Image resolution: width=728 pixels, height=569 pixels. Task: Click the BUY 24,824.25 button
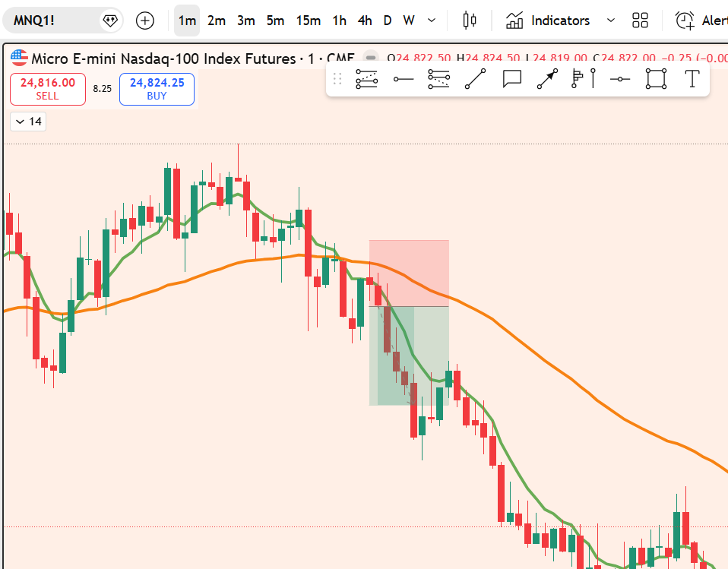157,89
